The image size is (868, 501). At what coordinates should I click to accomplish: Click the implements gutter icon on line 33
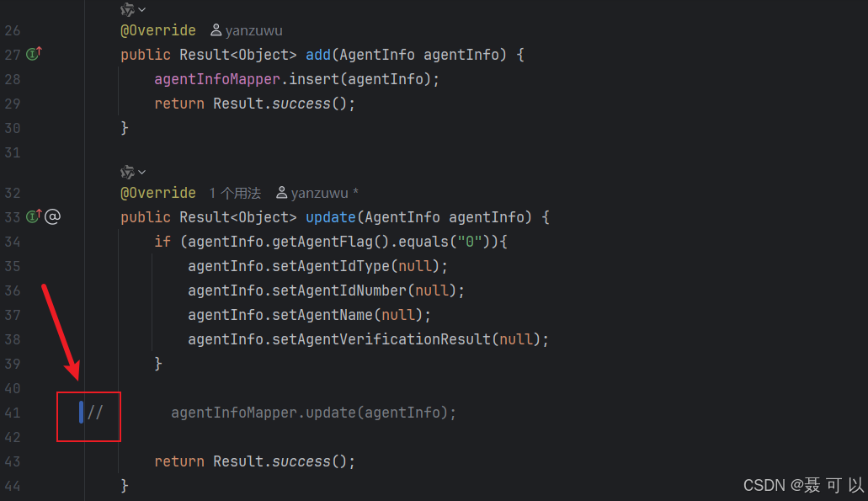pyautogui.click(x=34, y=216)
